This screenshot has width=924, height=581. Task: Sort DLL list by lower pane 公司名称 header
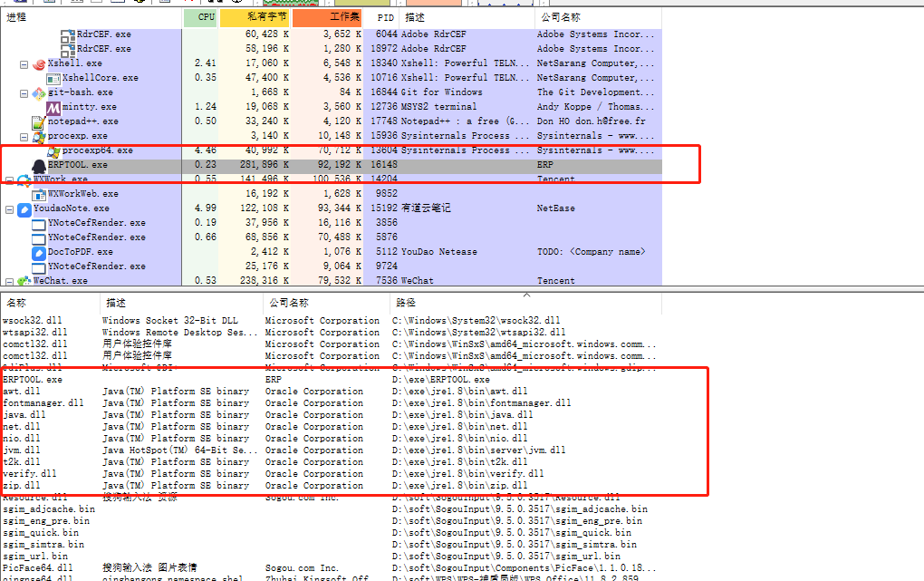tap(325, 303)
